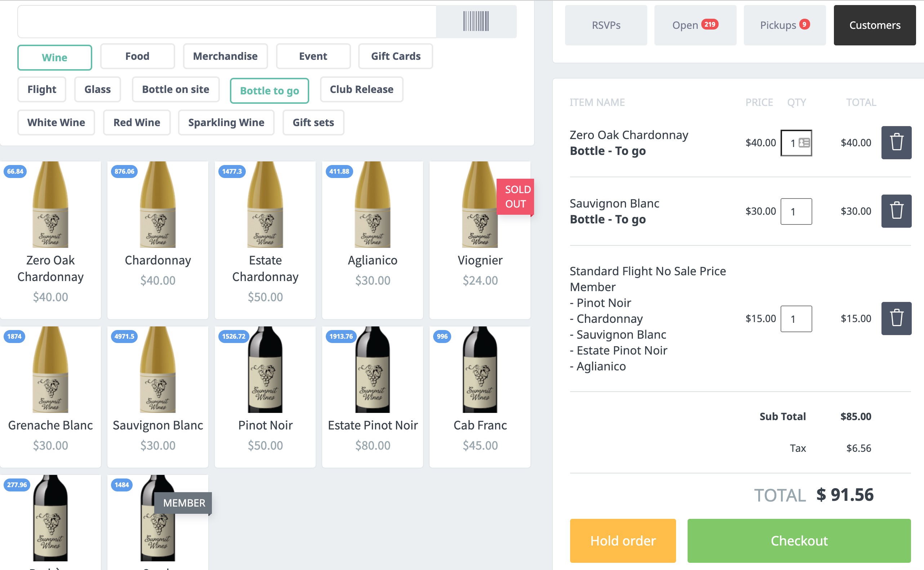Toggle the White Wine filter
The image size is (924, 570).
coord(56,123)
